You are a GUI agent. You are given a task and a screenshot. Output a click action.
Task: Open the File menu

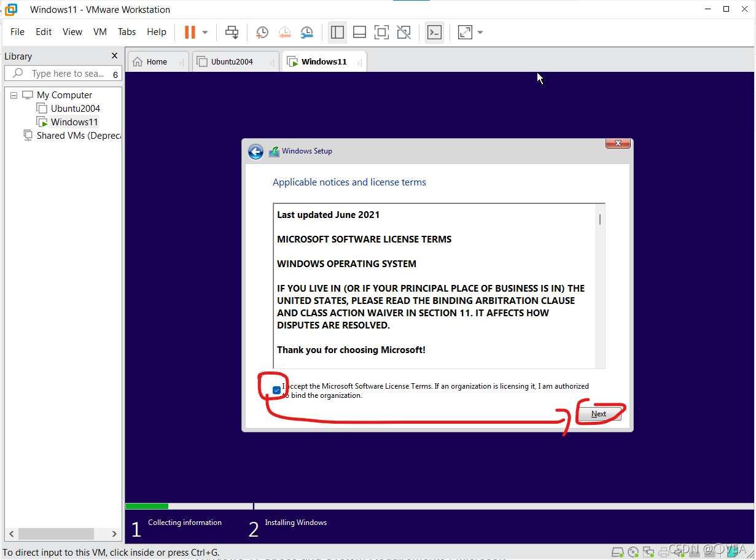click(x=17, y=32)
